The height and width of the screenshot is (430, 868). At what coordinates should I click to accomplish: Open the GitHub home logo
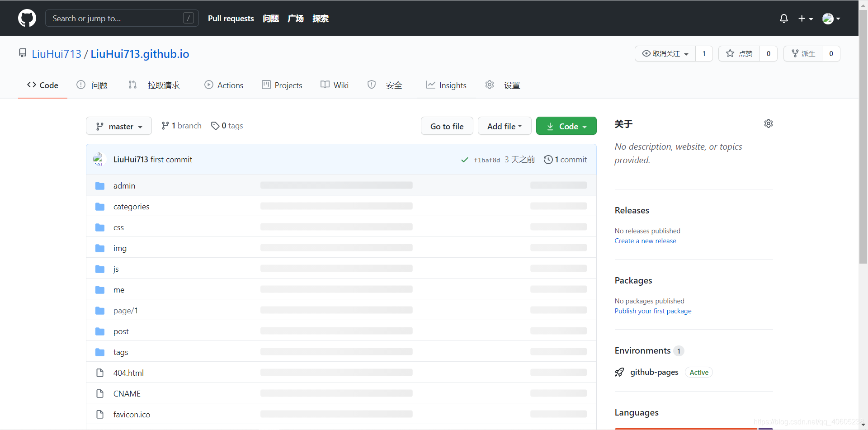pyautogui.click(x=27, y=18)
